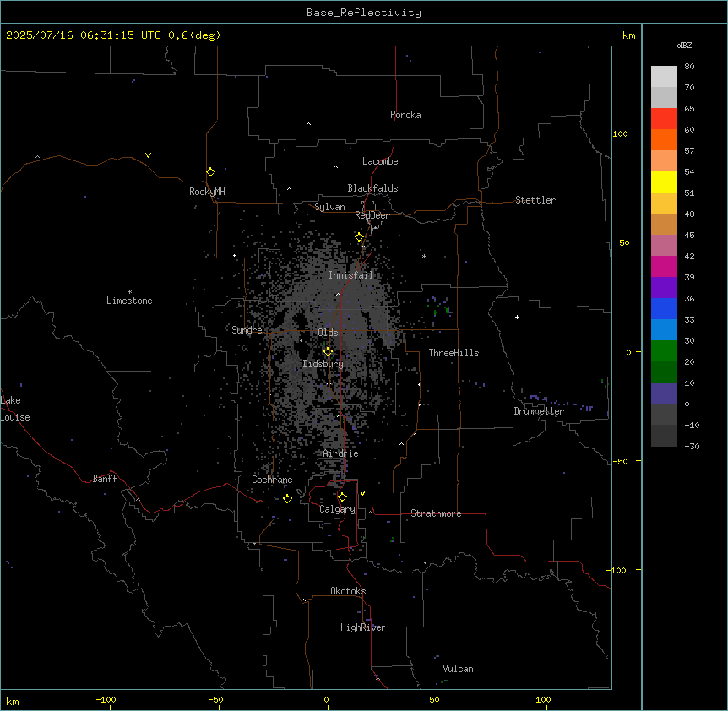Click the Vulcan label

click(459, 669)
